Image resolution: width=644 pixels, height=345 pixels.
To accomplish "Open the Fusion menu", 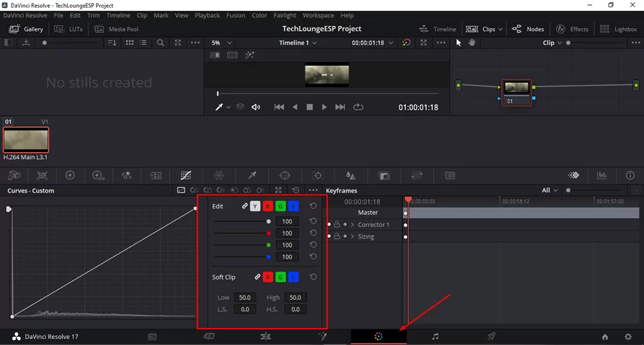I will (236, 15).
